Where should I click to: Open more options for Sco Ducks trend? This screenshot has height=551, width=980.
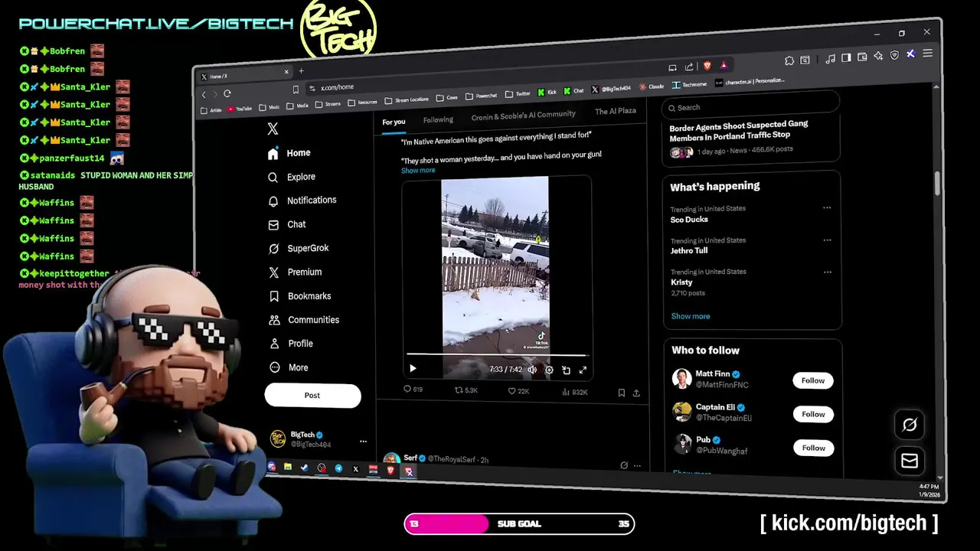(827, 208)
